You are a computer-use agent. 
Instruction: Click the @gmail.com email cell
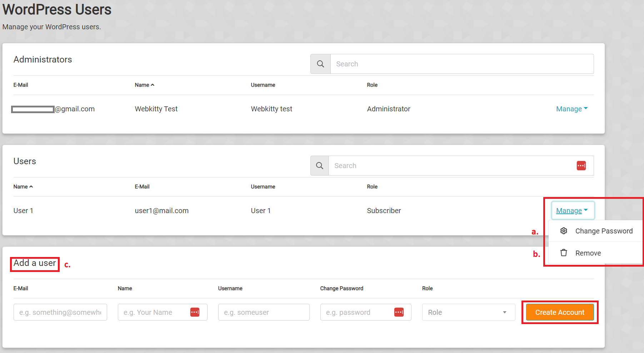click(x=53, y=109)
